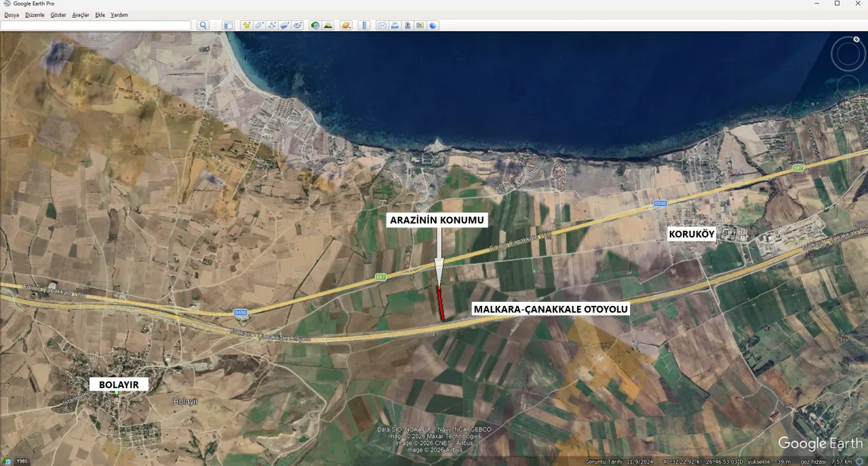Click the Görüntü Tarihi 11/9/2024 status text
This screenshot has height=466, width=868.
click(619, 461)
